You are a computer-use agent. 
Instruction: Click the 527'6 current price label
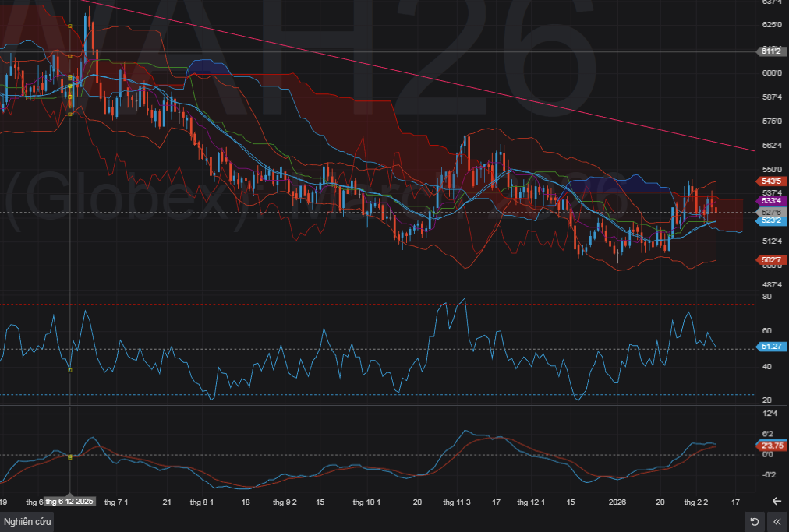pos(770,212)
